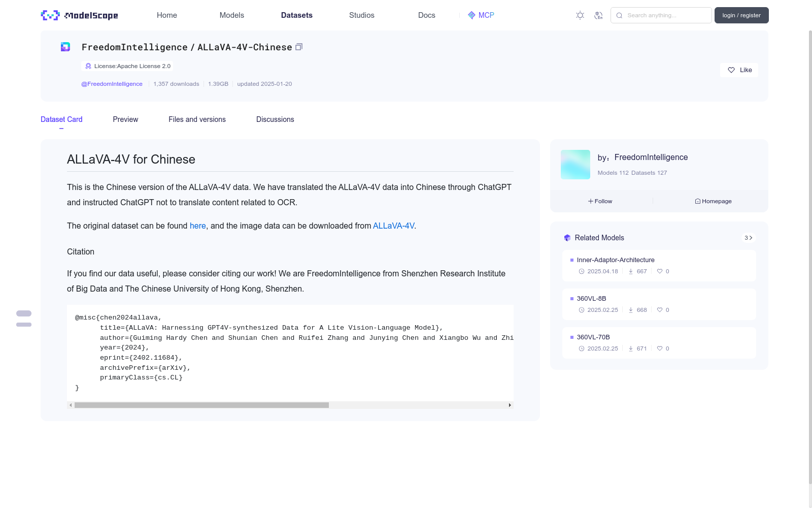Viewport: 812px width, 508px height.
Task: Click download icon for 360VL-8B
Action: [x=631, y=310]
